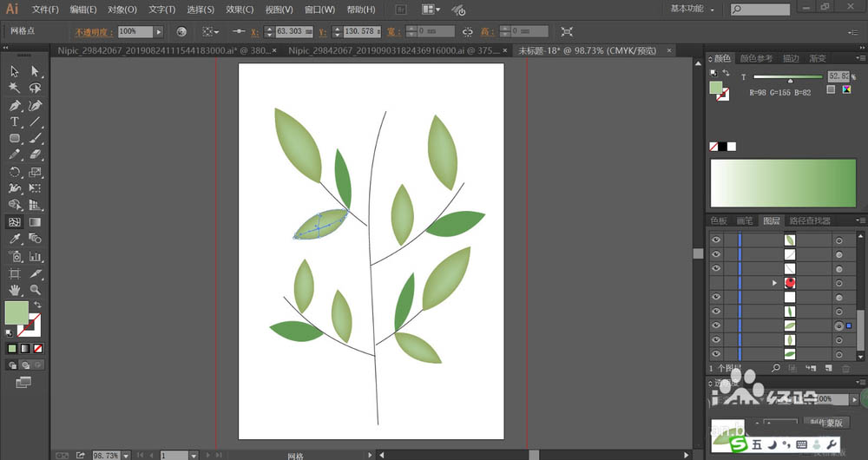This screenshot has width=868, height=460.
Task: Click the gradient spectrum bar in Color panel
Action: (783, 183)
